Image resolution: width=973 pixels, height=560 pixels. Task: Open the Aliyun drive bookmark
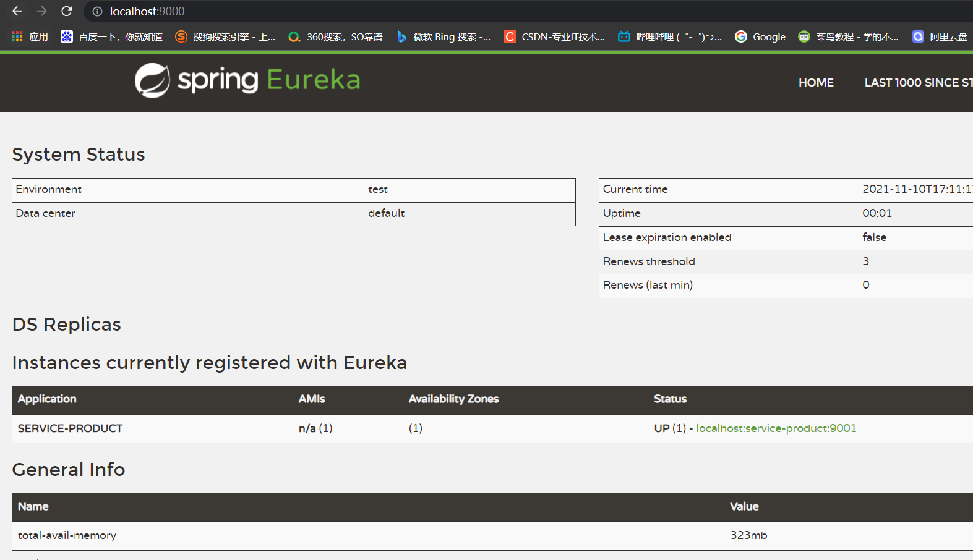pyautogui.click(x=940, y=36)
